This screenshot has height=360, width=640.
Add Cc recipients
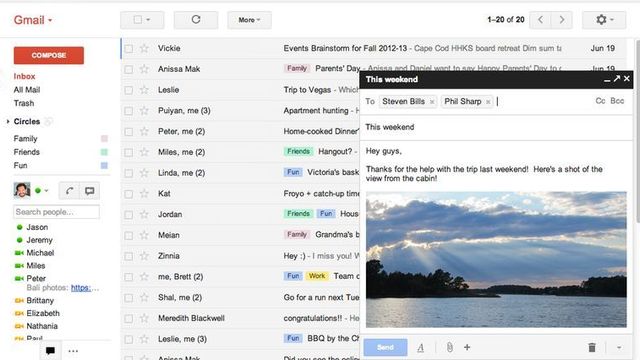point(600,101)
